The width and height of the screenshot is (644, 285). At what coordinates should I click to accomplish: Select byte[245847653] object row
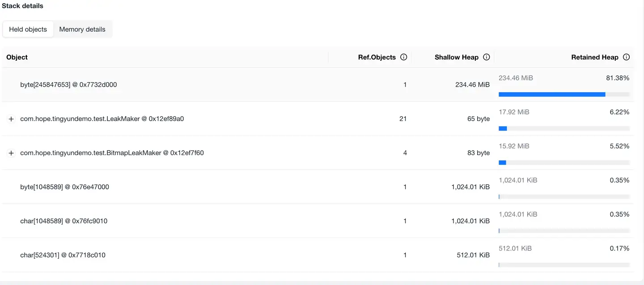pyautogui.click(x=68, y=84)
